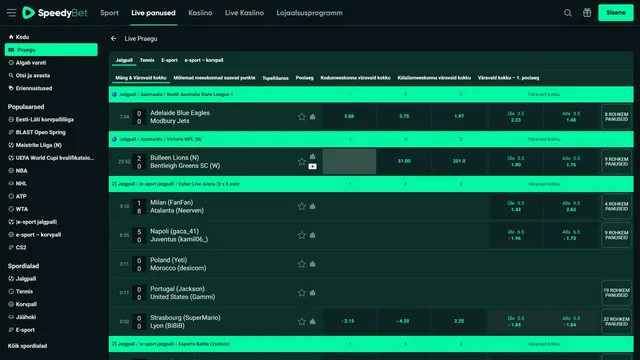
Task: Select Külalismeeskonna väravaid kokku tab
Action: (x=434, y=78)
